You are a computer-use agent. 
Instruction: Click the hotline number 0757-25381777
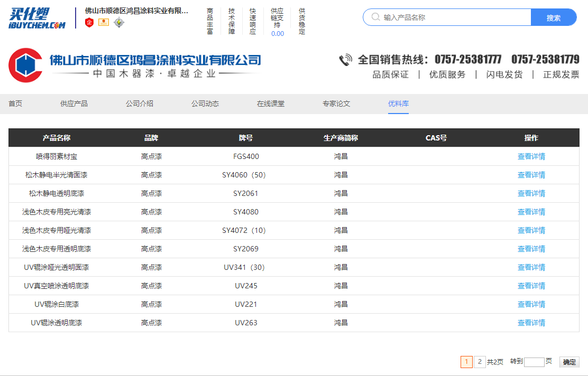point(468,60)
